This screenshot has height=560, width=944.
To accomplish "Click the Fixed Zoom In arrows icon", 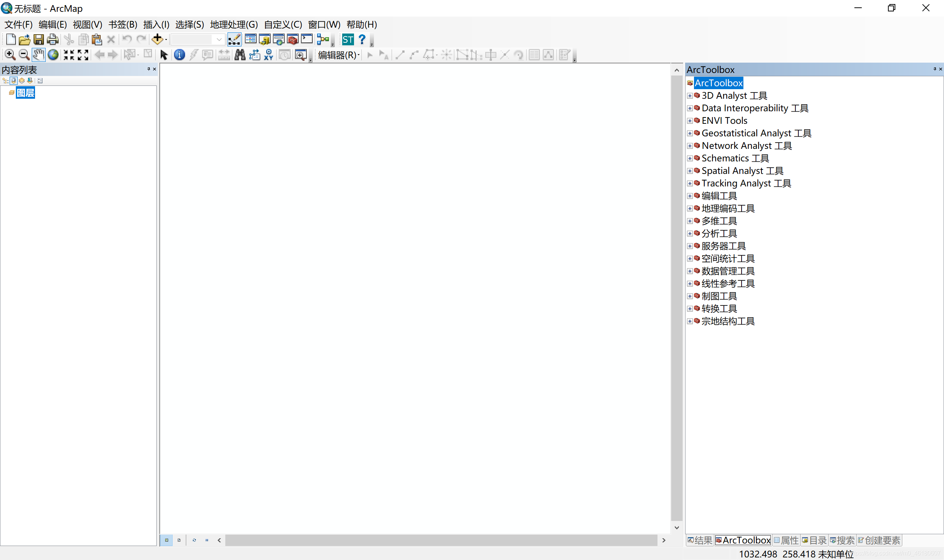I will [69, 55].
